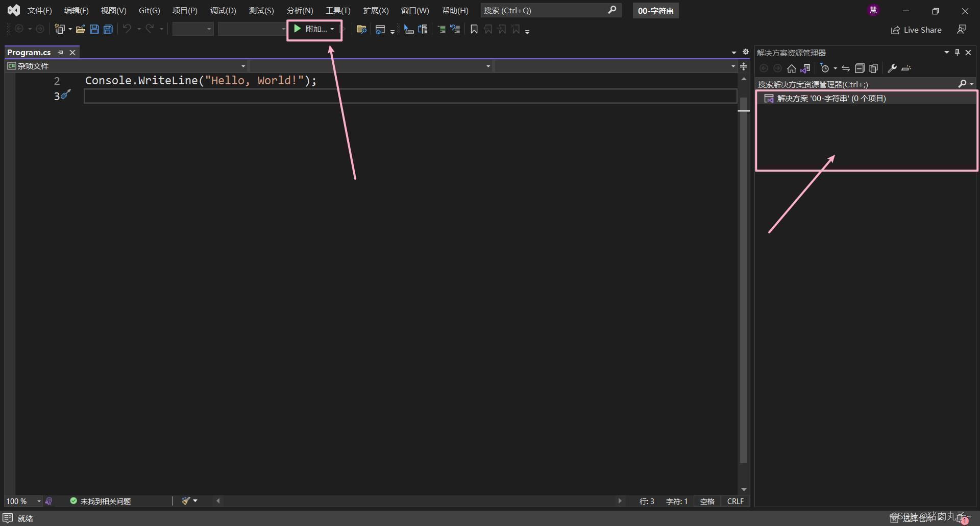Click the Visual Studio logo icon

tap(14, 10)
